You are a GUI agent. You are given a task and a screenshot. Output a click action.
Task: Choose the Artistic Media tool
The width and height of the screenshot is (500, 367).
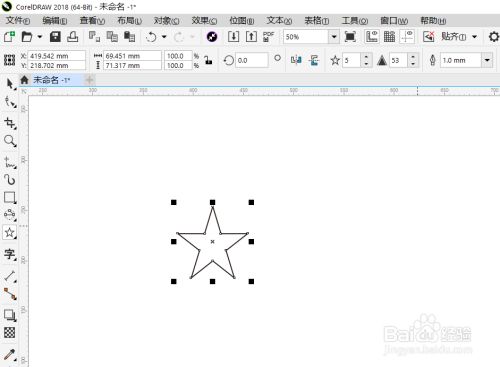(x=10, y=180)
